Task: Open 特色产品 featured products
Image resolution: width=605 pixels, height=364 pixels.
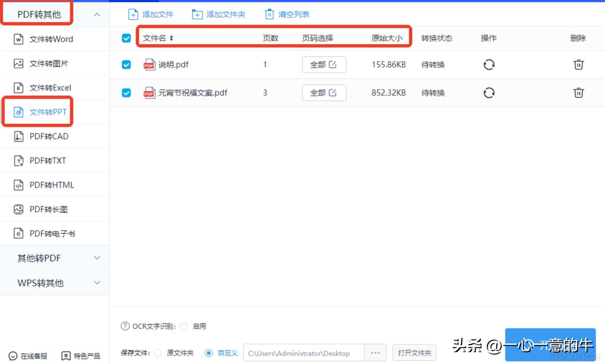Action: pos(80,356)
